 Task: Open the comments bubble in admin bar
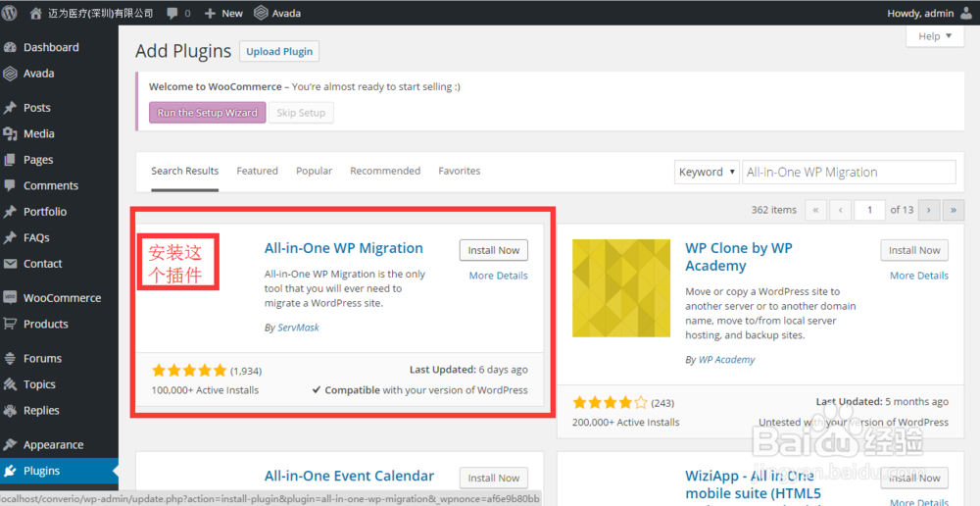pyautogui.click(x=171, y=13)
